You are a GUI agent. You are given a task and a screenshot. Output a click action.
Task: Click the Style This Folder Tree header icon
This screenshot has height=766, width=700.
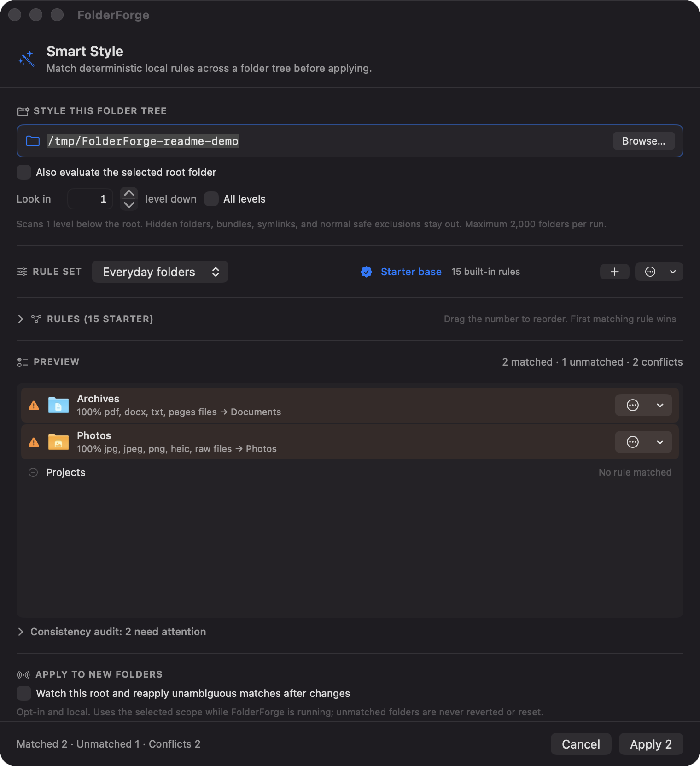[x=23, y=111]
